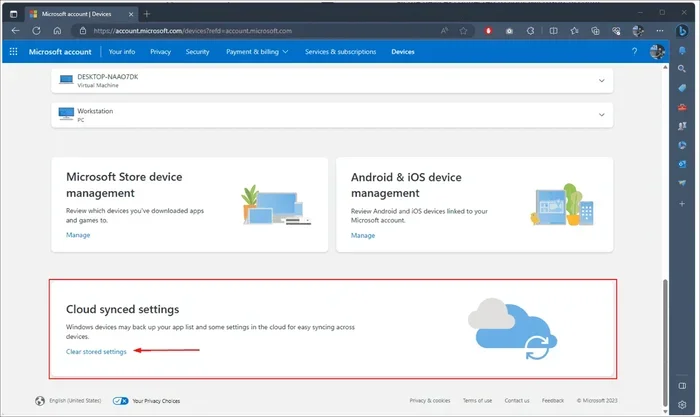Manage Android & iOS devices link

click(x=363, y=235)
